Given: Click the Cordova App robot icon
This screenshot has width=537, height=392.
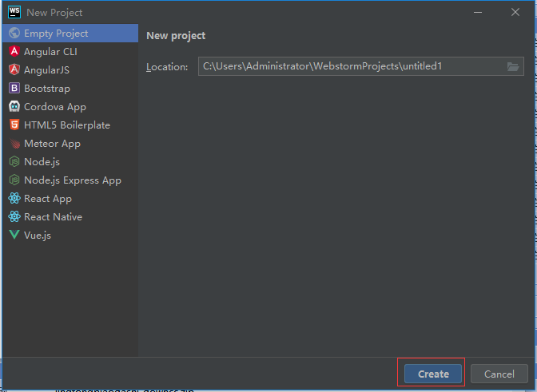Looking at the screenshot, I should tap(14, 107).
